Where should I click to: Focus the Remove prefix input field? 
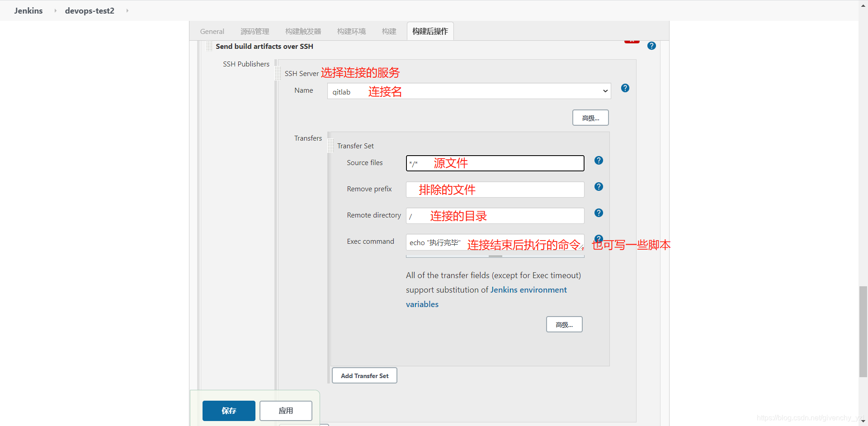[495, 189]
